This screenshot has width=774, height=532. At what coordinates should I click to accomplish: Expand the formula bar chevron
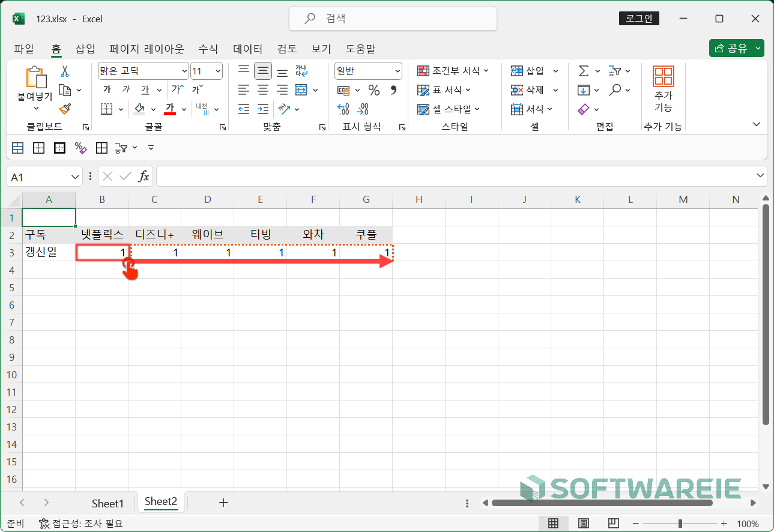(x=761, y=175)
